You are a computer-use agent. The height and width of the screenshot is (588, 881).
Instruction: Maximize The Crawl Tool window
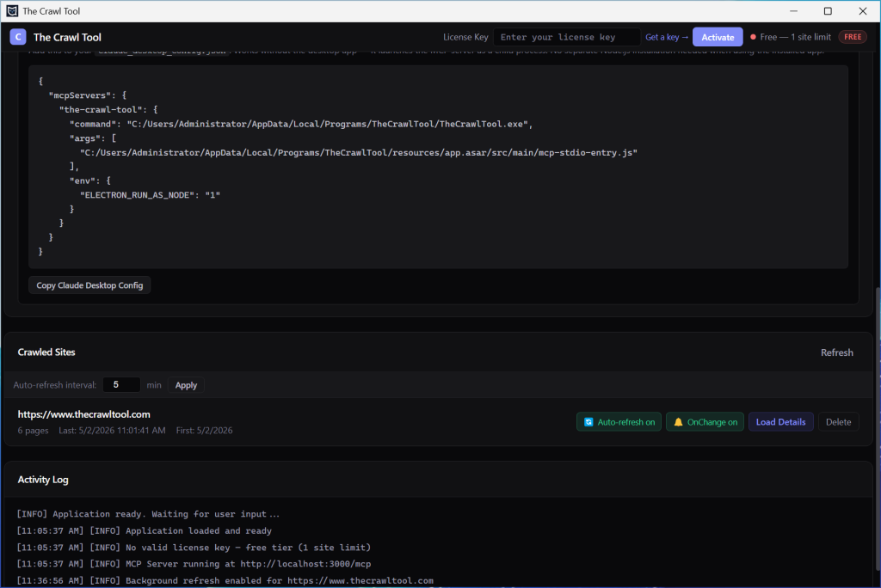(828, 11)
